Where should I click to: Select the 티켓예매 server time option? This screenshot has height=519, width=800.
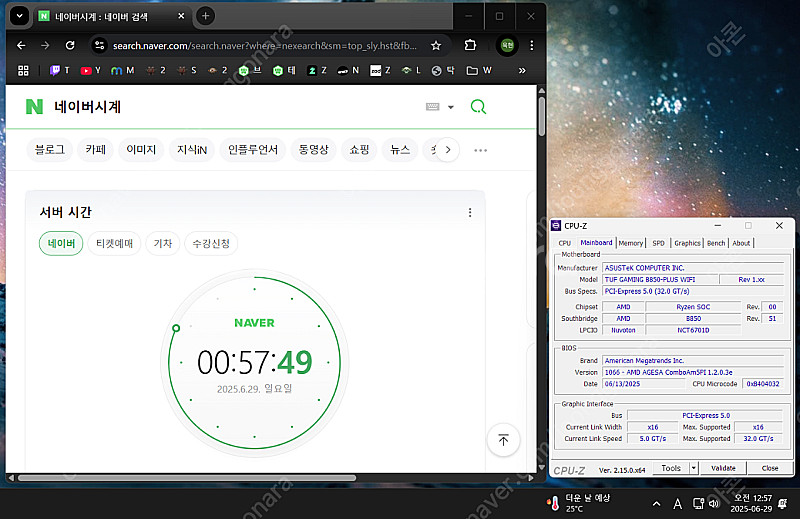pos(114,243)
